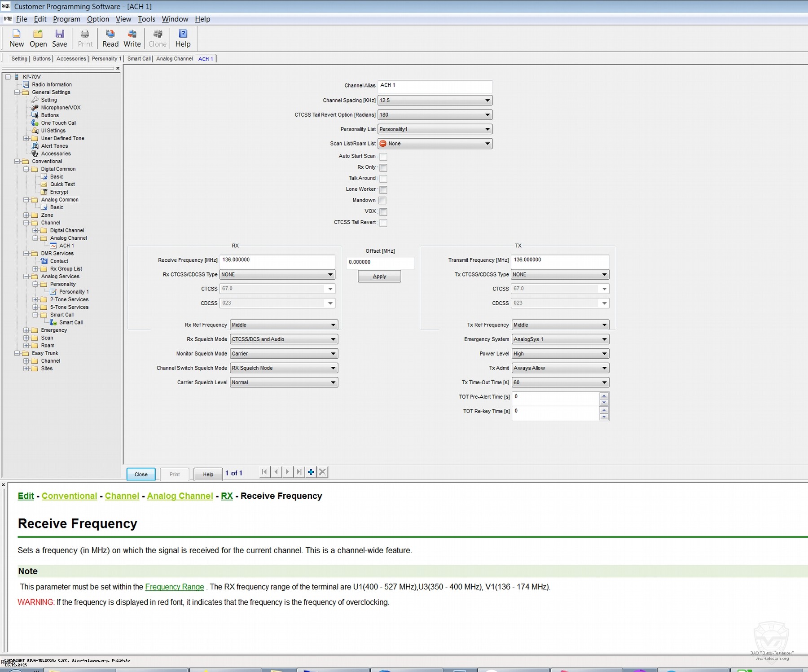808x672 pixels.
Task: Follow the Frequency Range help link
Action: 175,587
